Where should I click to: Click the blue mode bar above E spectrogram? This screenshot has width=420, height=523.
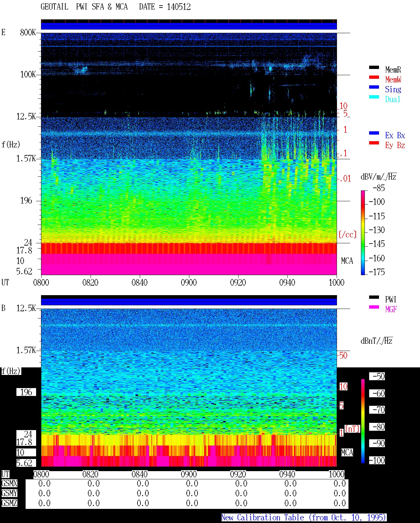tap(189, 26)
